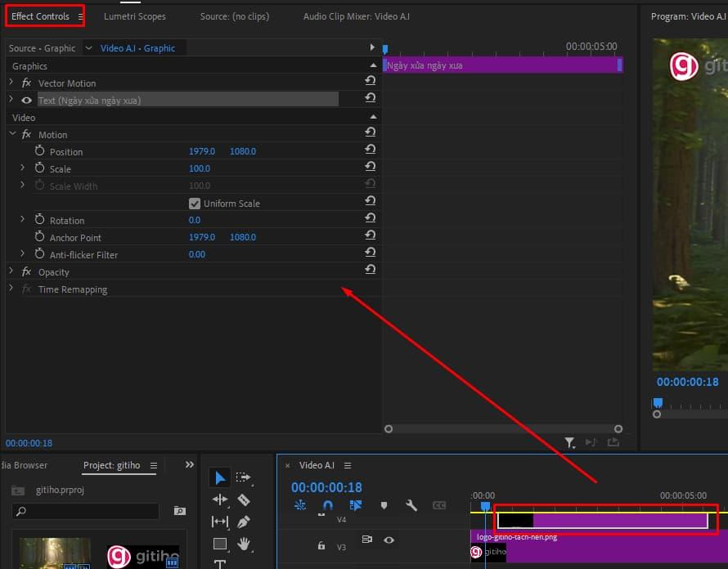Click the Video A.I Graphic breadcrumb link

135,48
